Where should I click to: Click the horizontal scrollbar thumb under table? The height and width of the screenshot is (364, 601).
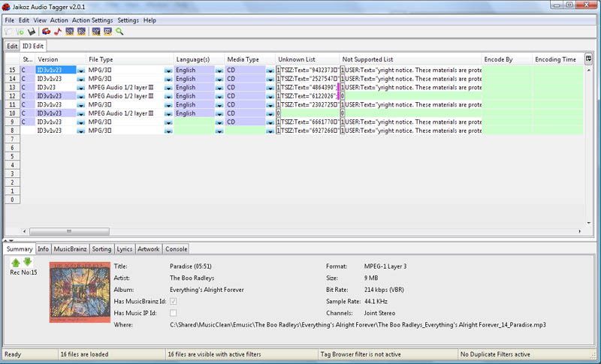(x=69, y=231)
